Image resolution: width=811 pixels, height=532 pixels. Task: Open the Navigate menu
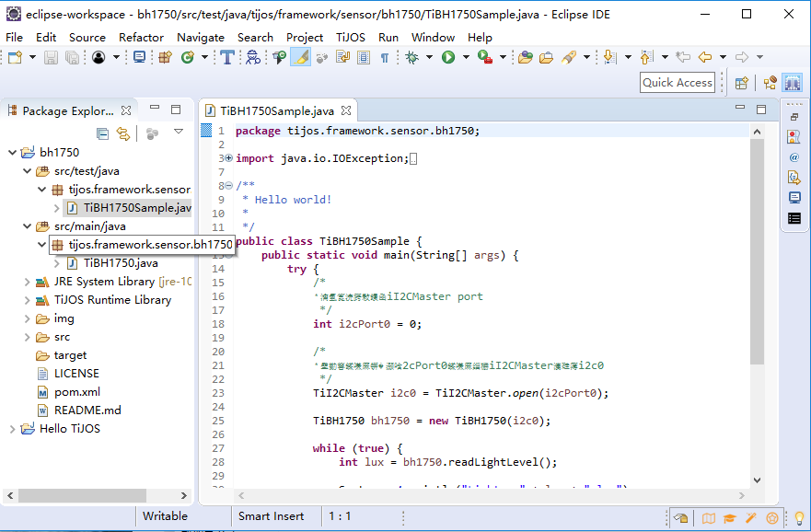pos(201,37)
